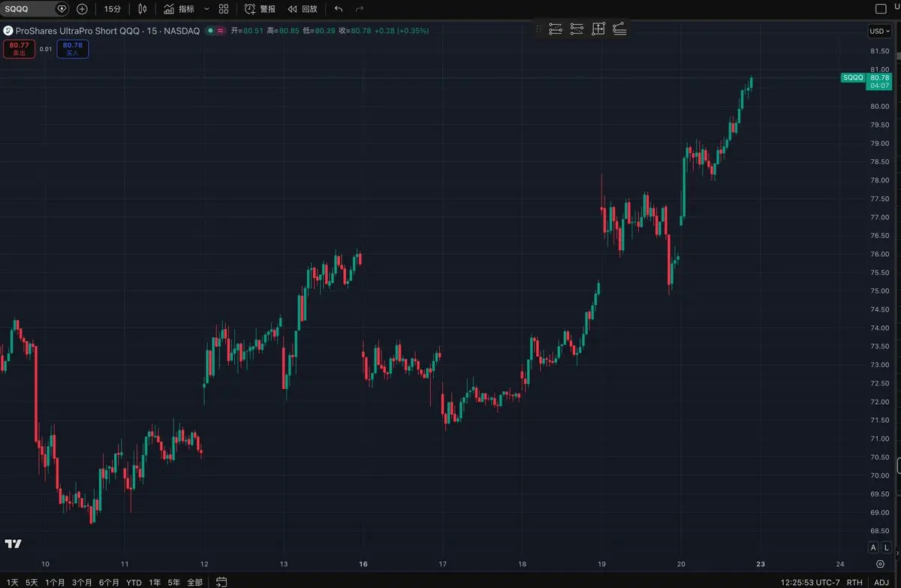
Task: Click the 0.01 spread value
Action: coord(46,49)
